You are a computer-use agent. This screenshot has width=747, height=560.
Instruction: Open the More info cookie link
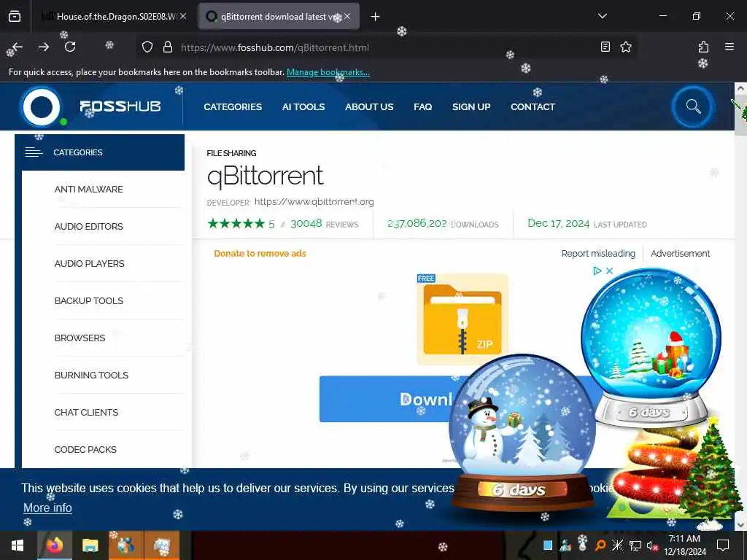tap(47, 508)
